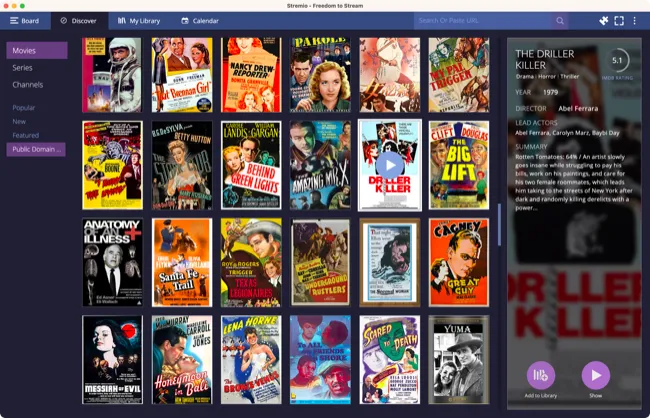Open the Yuma poster
The width and height of the screenshot is (650, 418).
459,360
